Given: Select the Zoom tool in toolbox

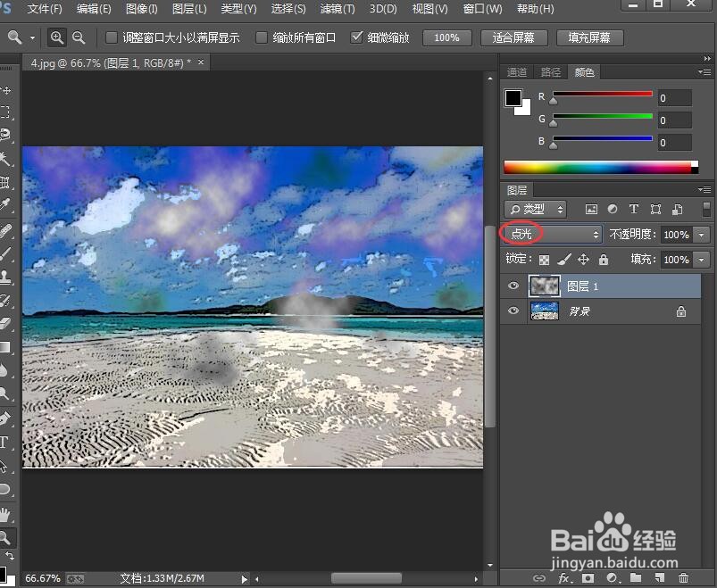Looking at the screenshot, I should (x=5, y=537).
